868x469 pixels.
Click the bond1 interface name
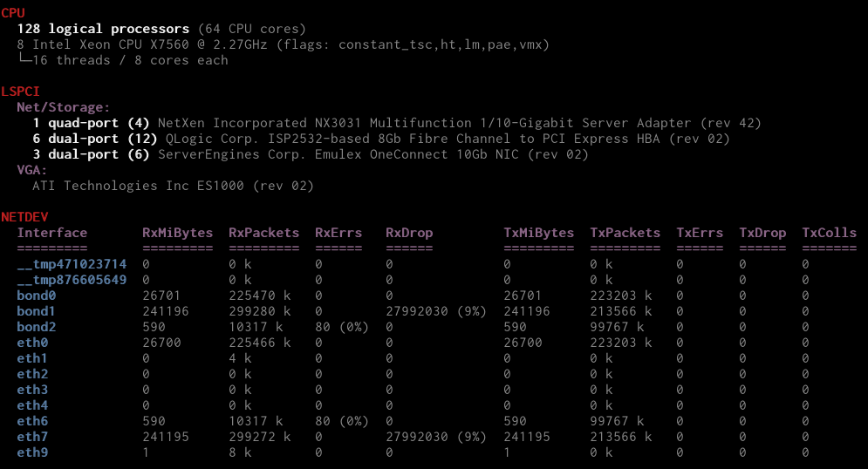(36, 311)
